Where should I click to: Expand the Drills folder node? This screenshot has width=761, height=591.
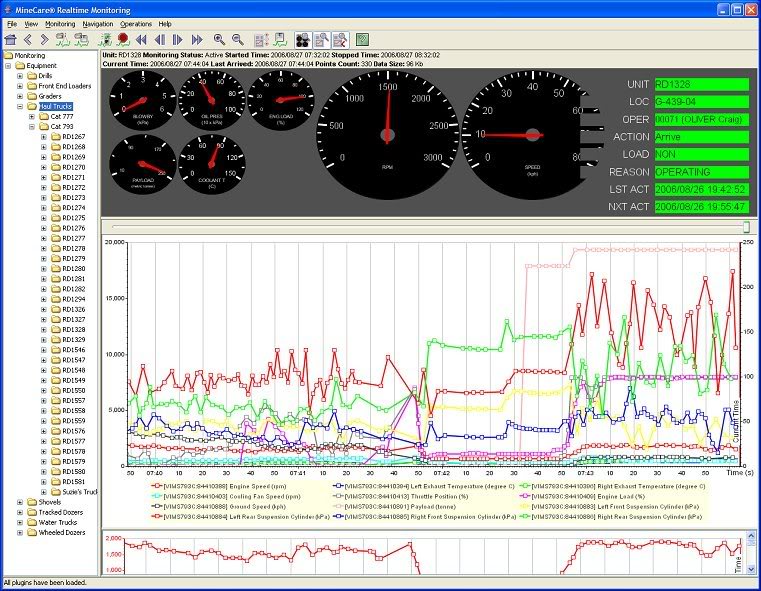pyautogui.click(x=21, y=75)
